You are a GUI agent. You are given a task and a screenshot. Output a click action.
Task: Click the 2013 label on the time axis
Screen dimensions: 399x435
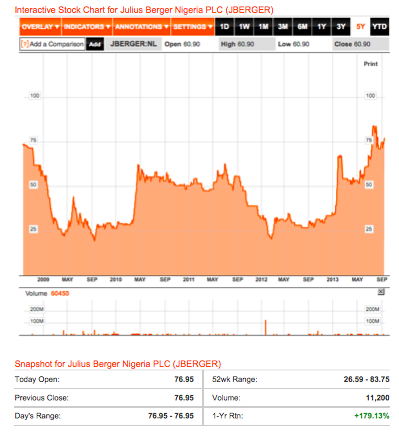tap(332, 279)
